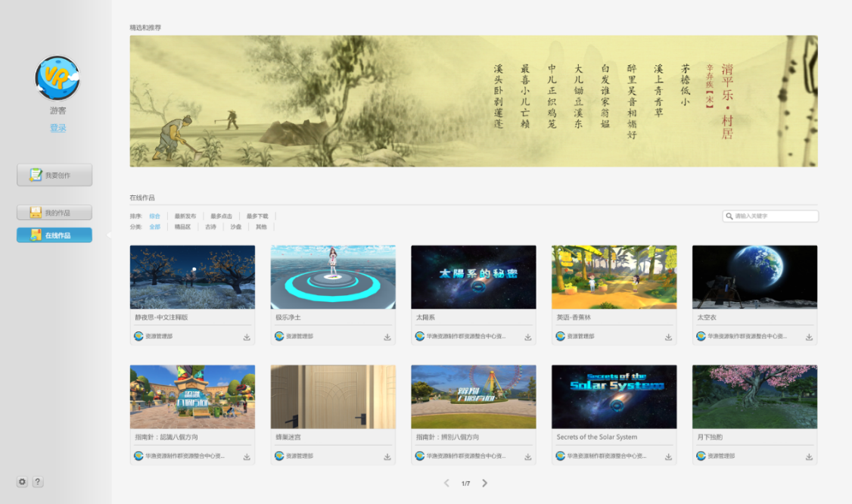Filter category 古诗
This screenshot has width=852, height=504.
pyautogui.click(x=211, y=227)
